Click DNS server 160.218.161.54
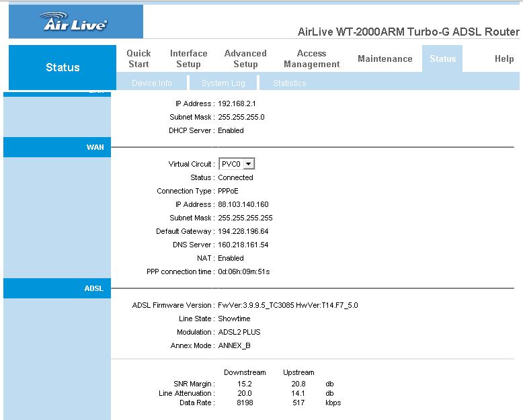 (x=243, y=245)
